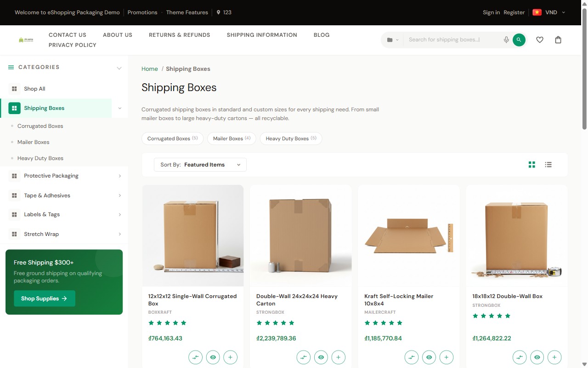Collapse the Categories panel chevron
The width and height of the screenshot is (588, 368).
tap(119, 68)
